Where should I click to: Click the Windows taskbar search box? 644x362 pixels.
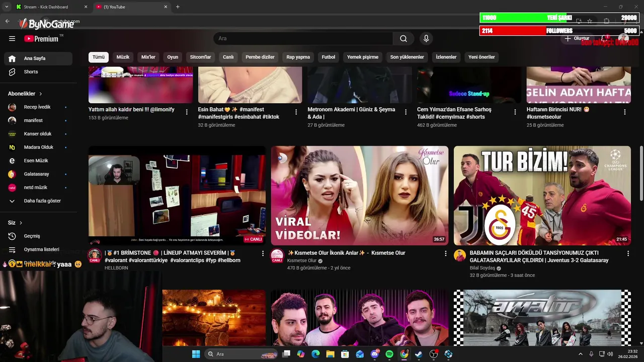(241, 354)
